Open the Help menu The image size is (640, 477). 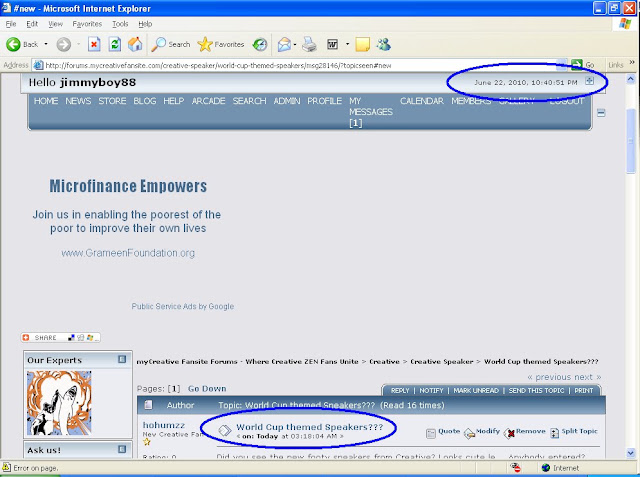(x=145, y=24)
